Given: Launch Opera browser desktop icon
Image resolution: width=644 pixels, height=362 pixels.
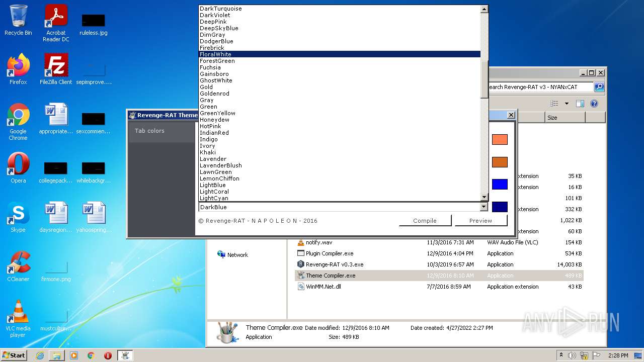Looking at the screenshot, I should click(x=18, y=168).
